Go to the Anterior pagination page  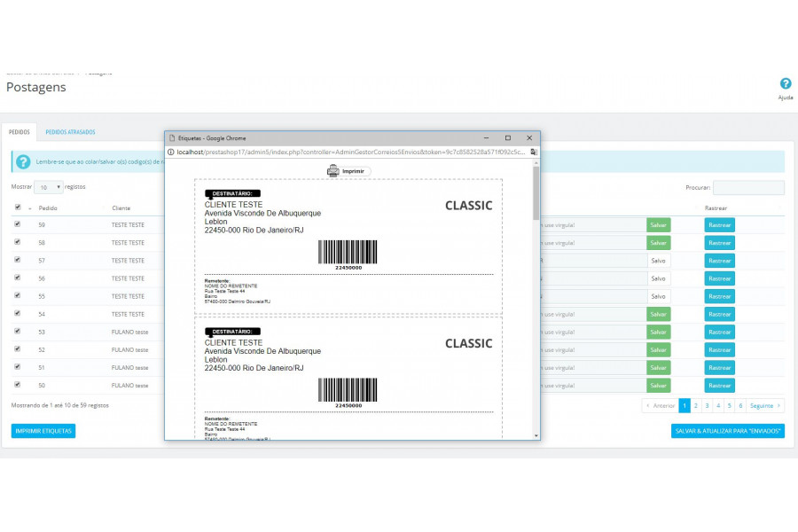(661, 406)
